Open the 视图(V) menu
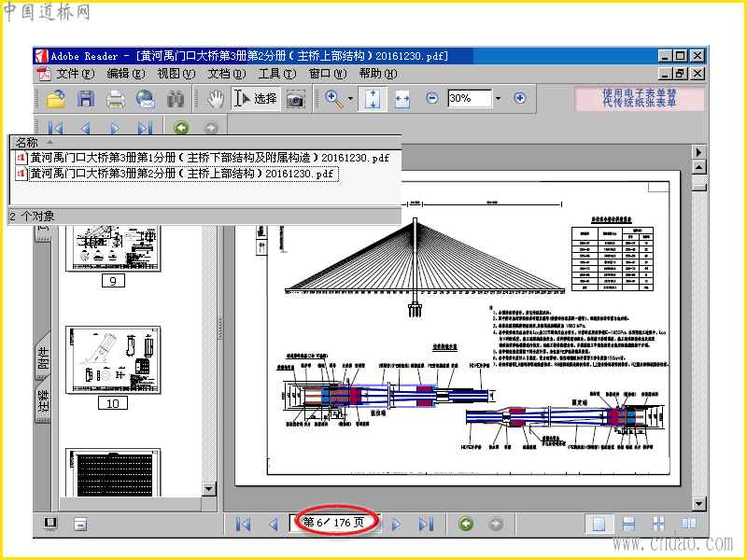747x560 pixels. [176, 74]
